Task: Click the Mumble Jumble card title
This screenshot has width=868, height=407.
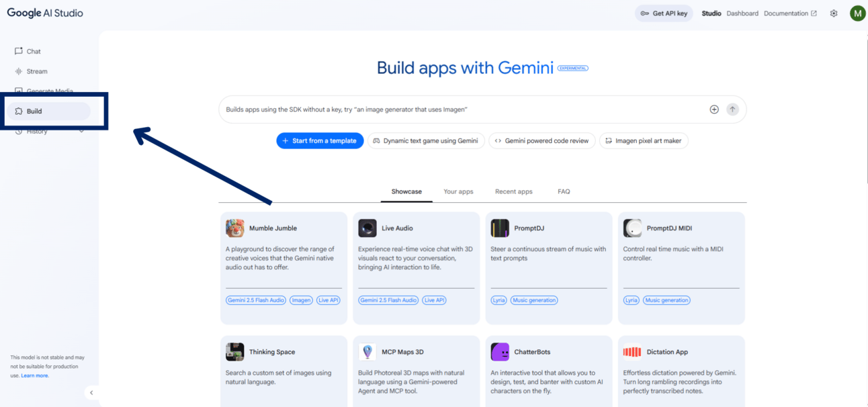Action: pos(273,228)
